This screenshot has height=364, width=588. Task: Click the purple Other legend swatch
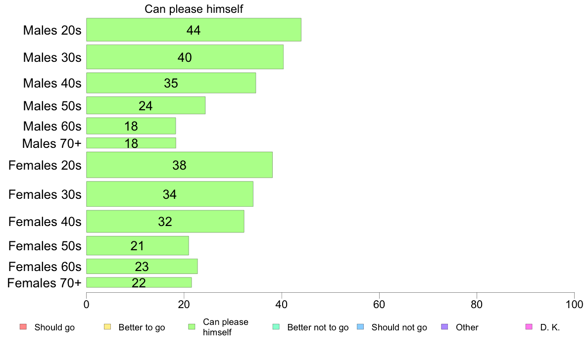[x=445, y=327]
